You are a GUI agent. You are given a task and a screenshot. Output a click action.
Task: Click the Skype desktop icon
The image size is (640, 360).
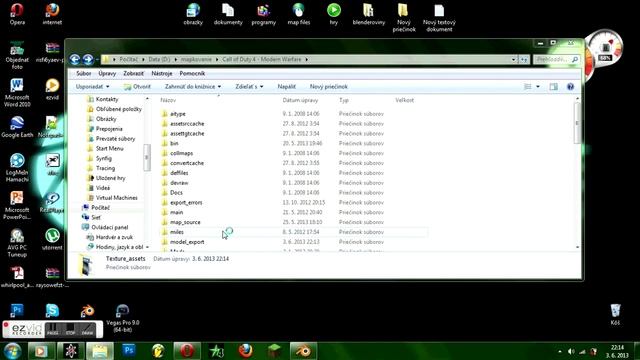[52, 311]
